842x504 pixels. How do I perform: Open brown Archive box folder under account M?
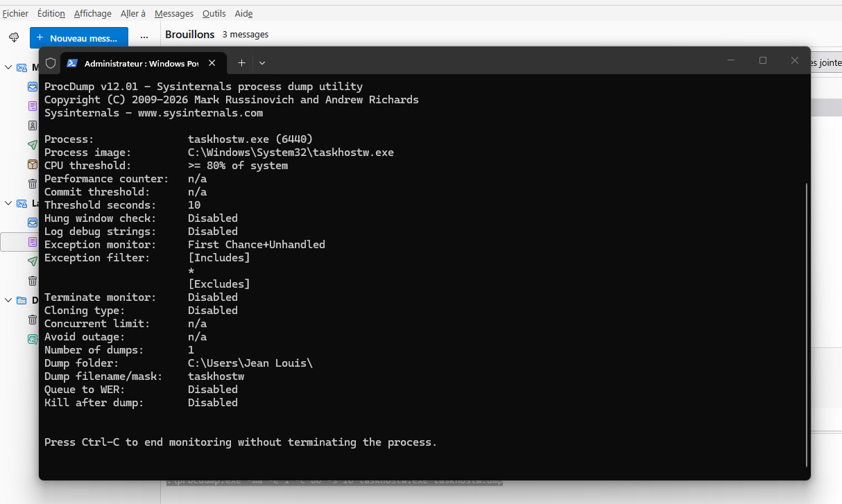(33, 164)
